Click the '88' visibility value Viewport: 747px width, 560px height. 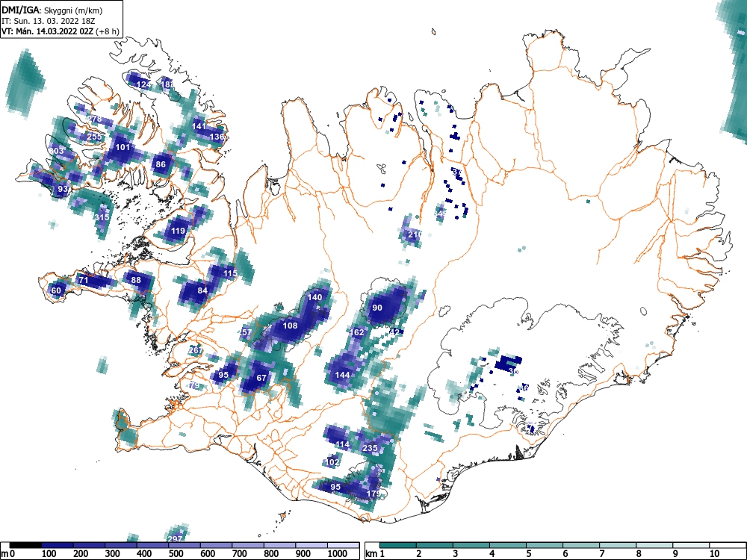coord(136,280)
